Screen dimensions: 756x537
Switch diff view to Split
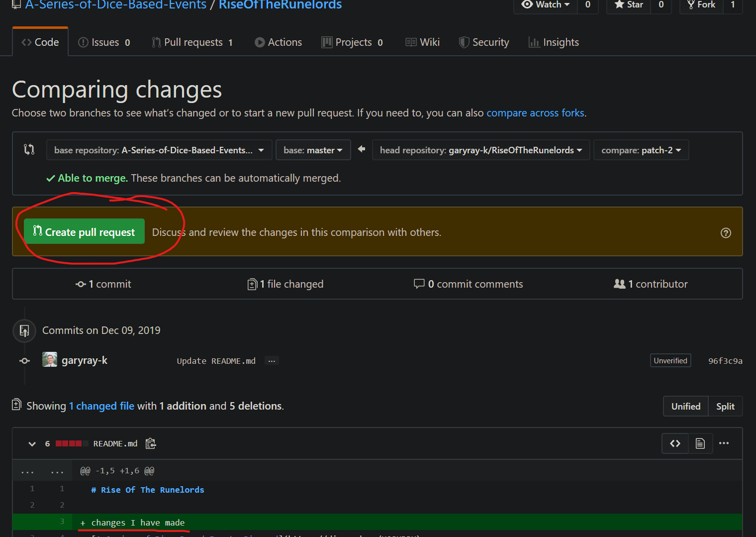(x=725, y=406)
